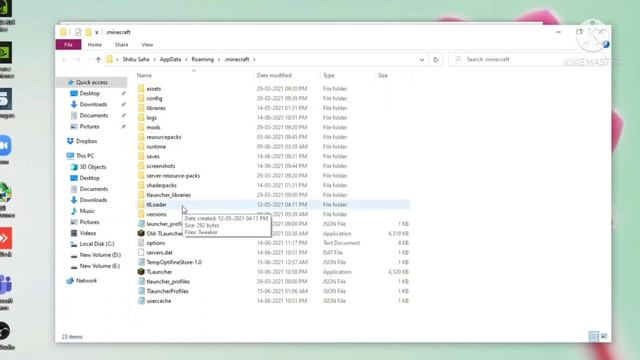Screen dimensions: 640x360
Task: Select the resourcepacks folder
Action: 164,137
